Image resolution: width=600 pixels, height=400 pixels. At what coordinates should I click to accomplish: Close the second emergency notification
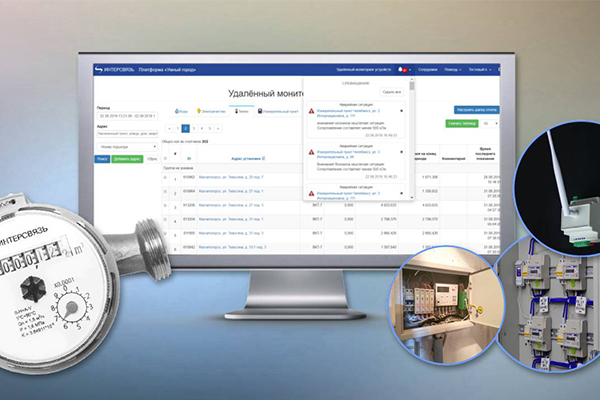(x=403, y=151)
